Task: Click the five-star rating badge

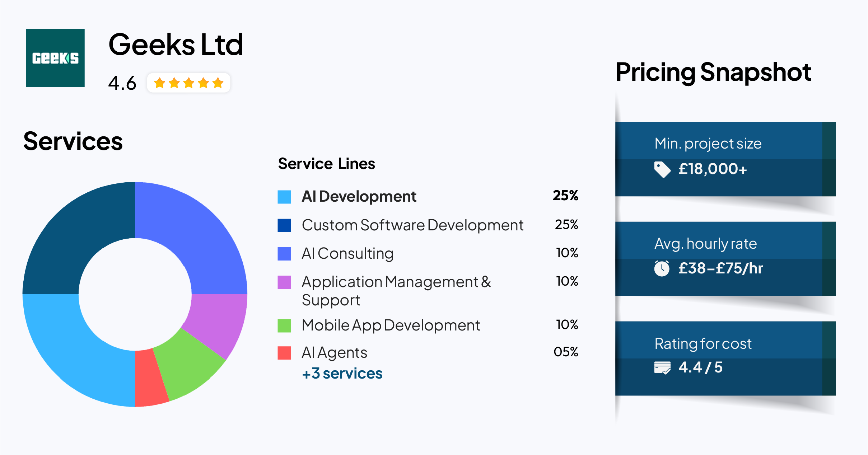Action: [188, 83]
